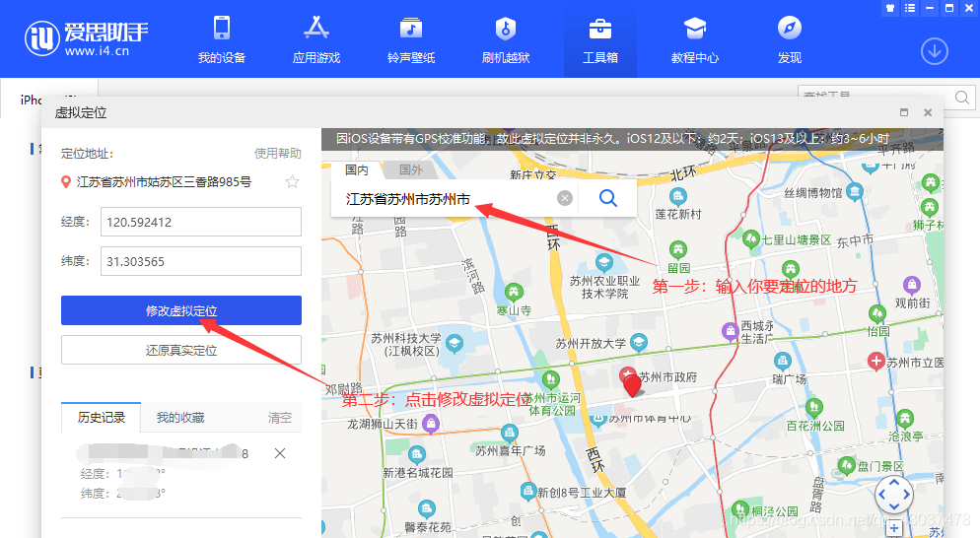
Task: Click the 寒山寺 map marker
Action: click(514, 293)
